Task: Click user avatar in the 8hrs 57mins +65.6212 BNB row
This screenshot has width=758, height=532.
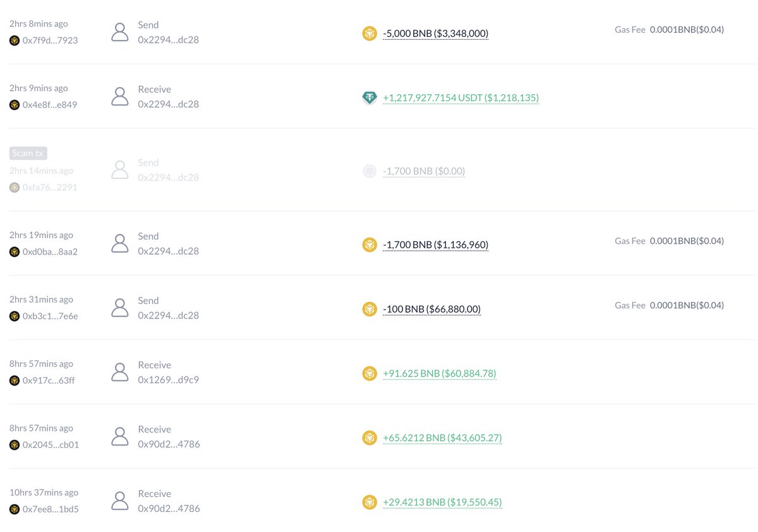Action: coord(120,437)
